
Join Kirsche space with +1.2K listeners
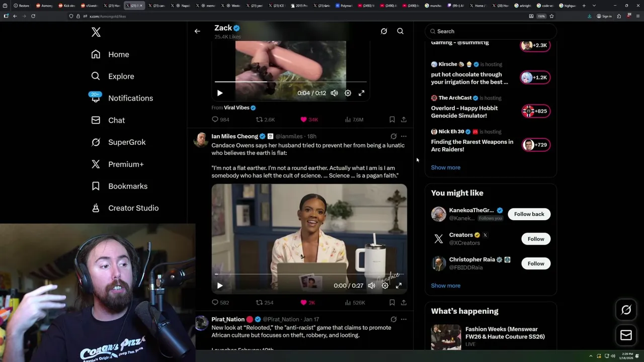click(x=535, y=77)
